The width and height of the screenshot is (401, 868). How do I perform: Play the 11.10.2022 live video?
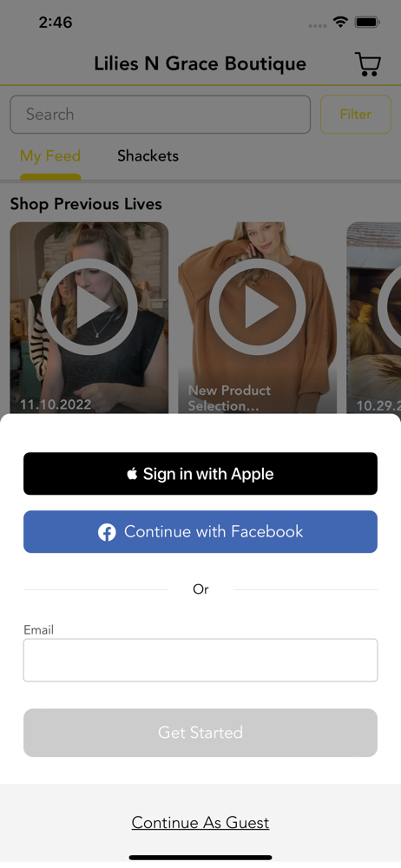pos(89,306)
